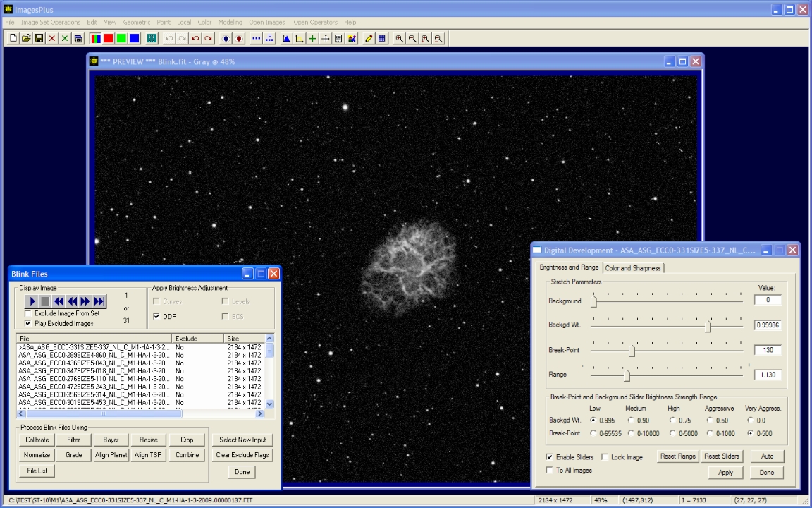Uncheck the DDP brightness adjustment checkbox
Viewport: 812px width, 508px height.
coord(156,317)
